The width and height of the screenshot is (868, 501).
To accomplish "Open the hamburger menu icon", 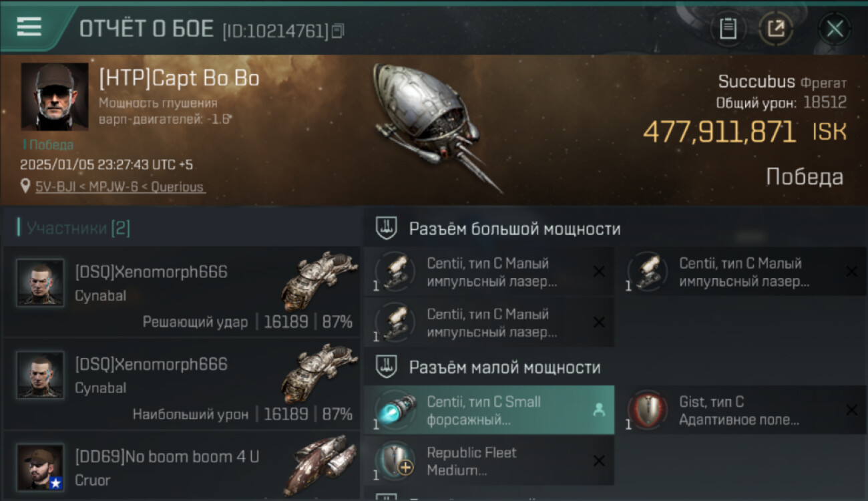I will [x=29, y=26].
